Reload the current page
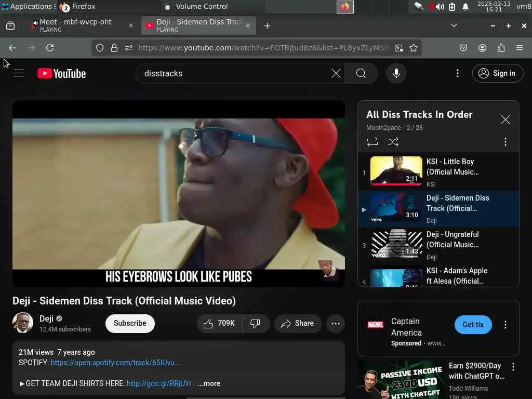532x399 pixels. click(50, 48)
